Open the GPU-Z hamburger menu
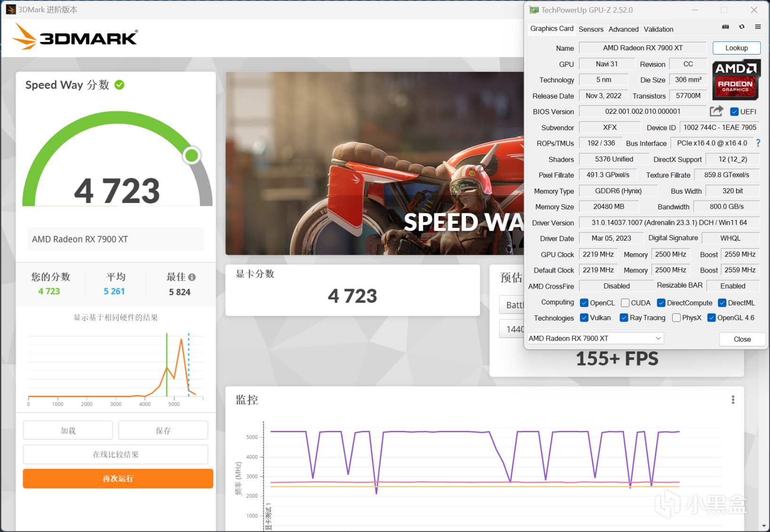The width and height of the screenshot is (770, 532). [758, 27]
